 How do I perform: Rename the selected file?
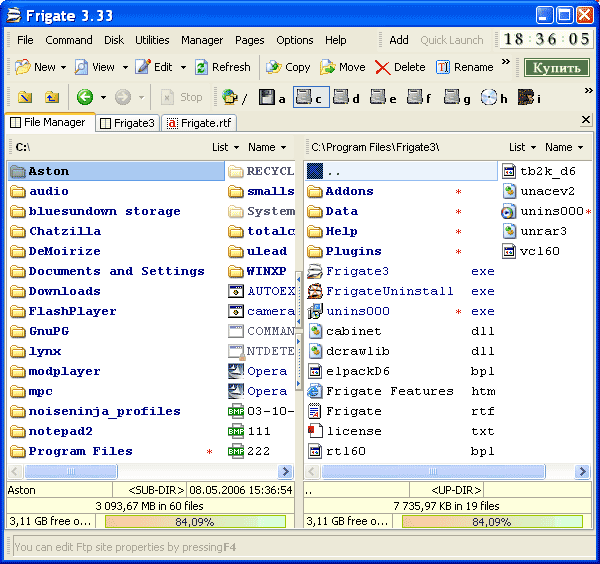[465, 67]
